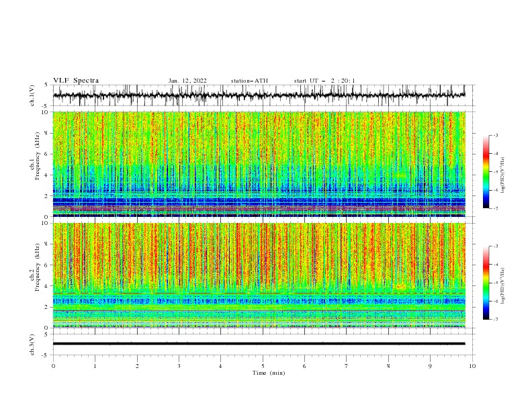Click the ch.1 color scale bar
532x411 pixels.
(486, 172)
